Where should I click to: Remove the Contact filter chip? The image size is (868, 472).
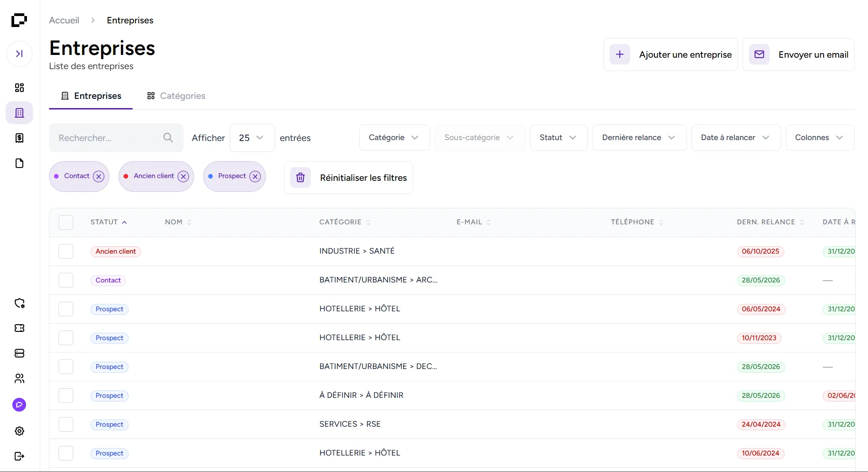(x=98, y=176)
